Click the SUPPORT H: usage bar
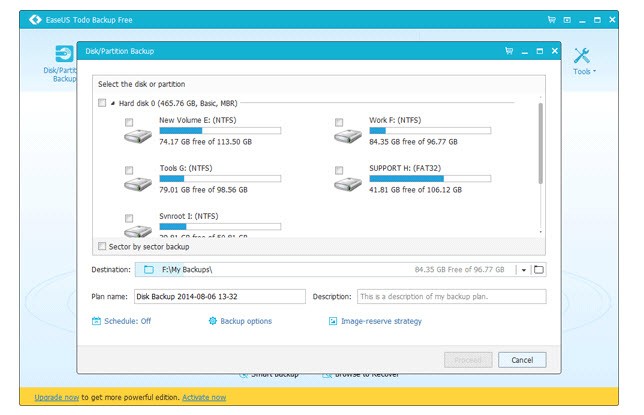 430,179
